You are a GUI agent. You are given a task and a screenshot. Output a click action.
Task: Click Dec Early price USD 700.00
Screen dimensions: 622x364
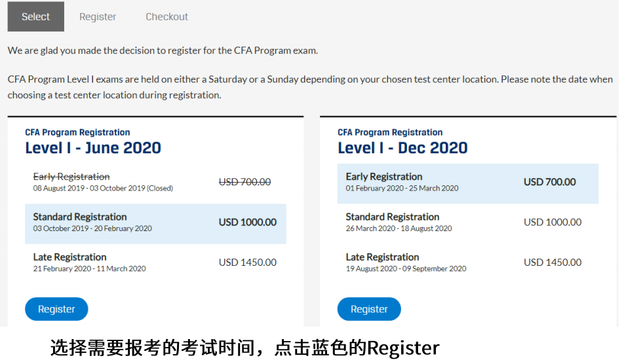coord(550,182)
